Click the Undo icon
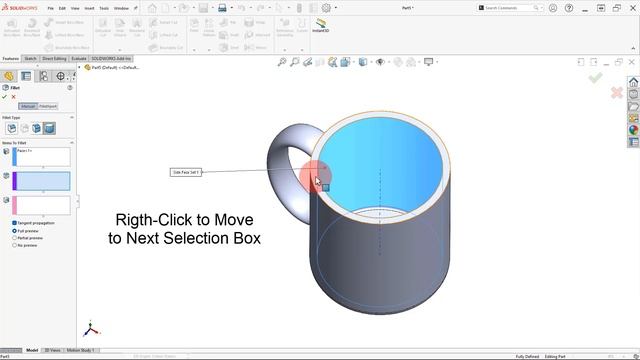Screen dimensions: 640x360 click(242, 8)
